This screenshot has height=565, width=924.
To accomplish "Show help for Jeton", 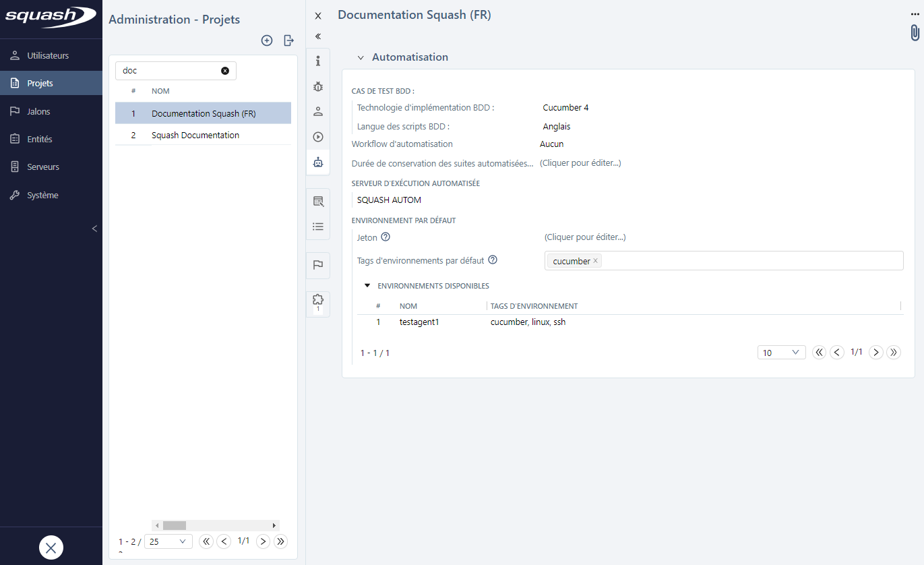I will pos(386,237).
